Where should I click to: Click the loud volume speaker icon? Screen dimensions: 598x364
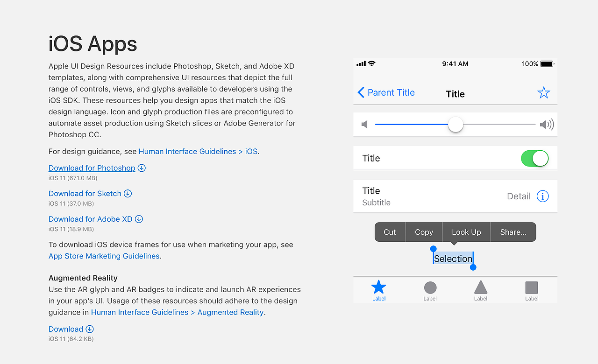pyautogui.click(x=547, y=124)
